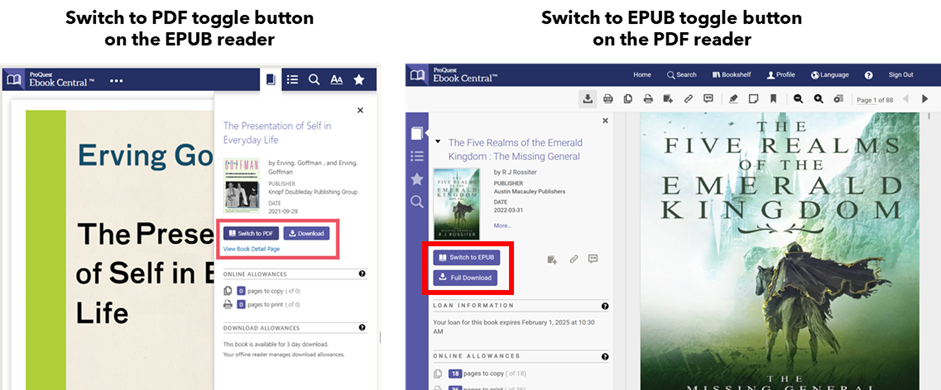Click '18 pages to copy' allowance text
941x390 pixels.
click(486, 373)
